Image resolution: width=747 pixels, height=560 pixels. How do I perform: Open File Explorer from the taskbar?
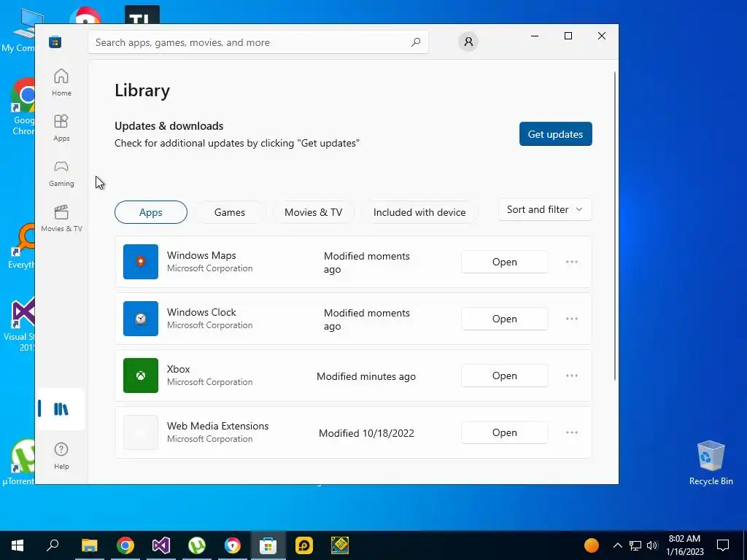tap(89, 545)
